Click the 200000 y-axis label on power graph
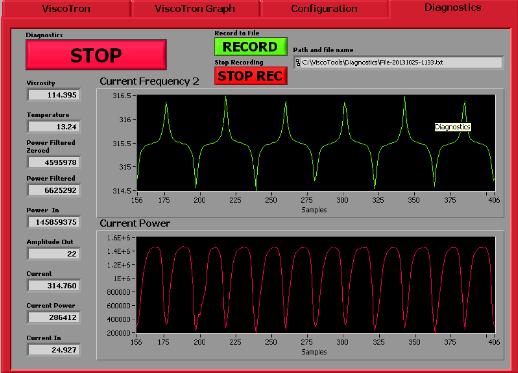The image size is (518, 373). [118, 333]
